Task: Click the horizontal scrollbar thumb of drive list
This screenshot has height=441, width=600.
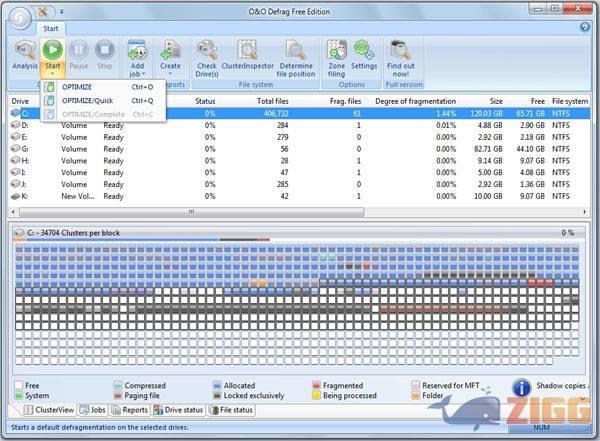Action: tap(192, 212)
